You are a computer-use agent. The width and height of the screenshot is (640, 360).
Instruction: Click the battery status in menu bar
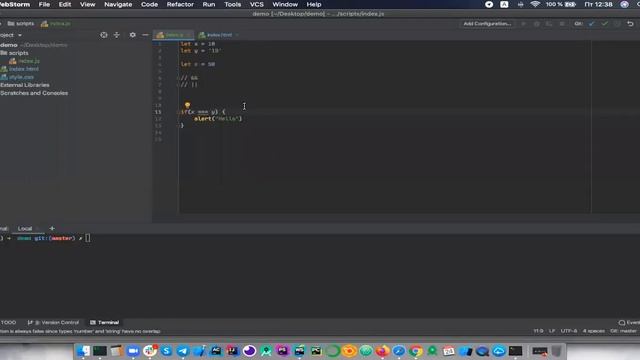point(561,4)
